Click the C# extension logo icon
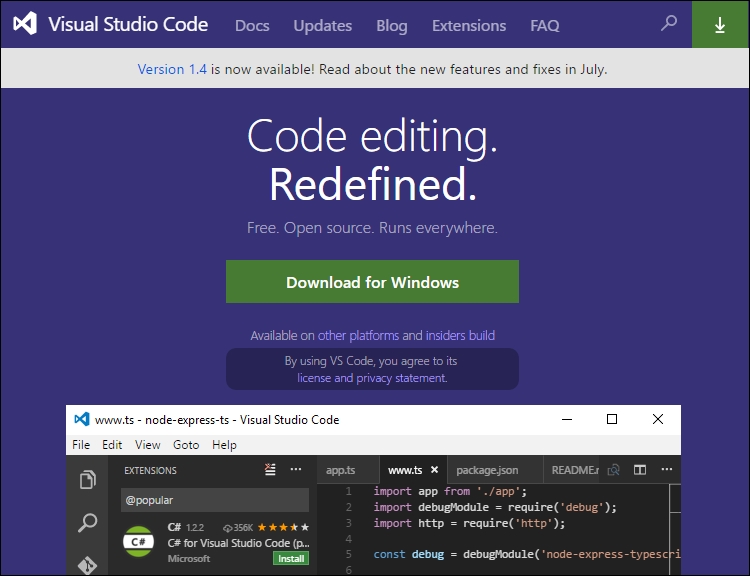This screenshot has height=576, width=750. tap(138, 542)
